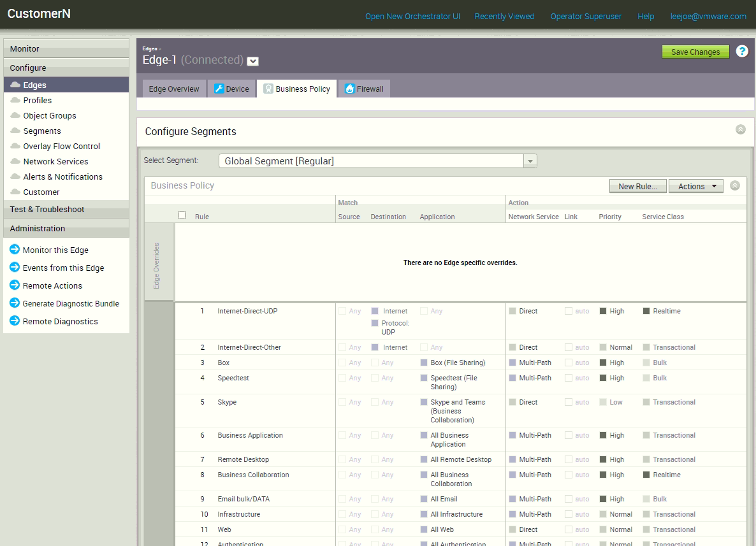Click the Business Application rule name
The width and height of the screenshot is (756, 546).
(251, 436)
